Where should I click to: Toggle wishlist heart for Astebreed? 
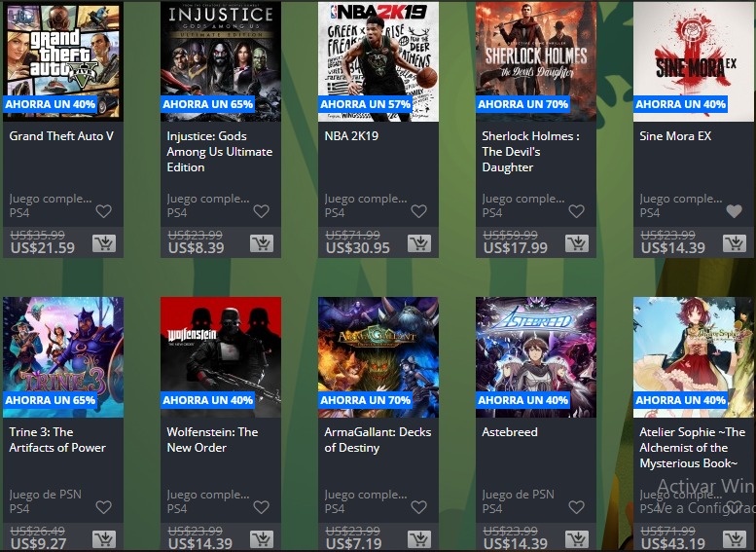tap(577, 506)
